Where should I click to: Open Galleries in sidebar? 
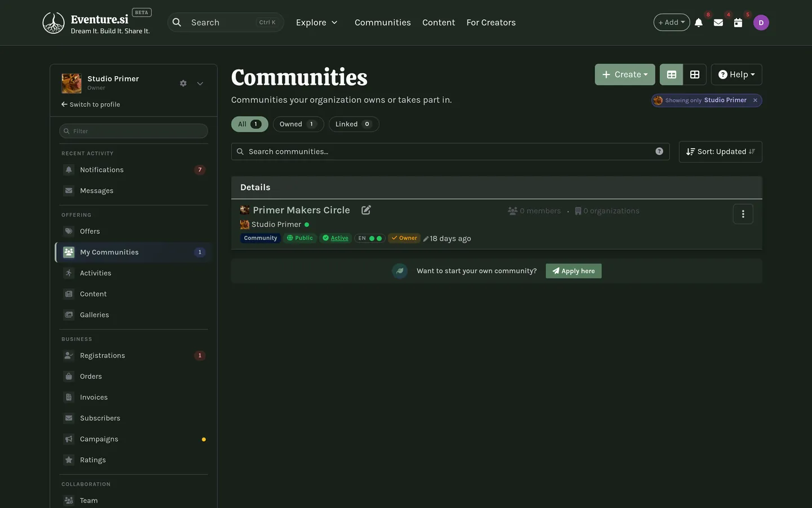(134, 315)
